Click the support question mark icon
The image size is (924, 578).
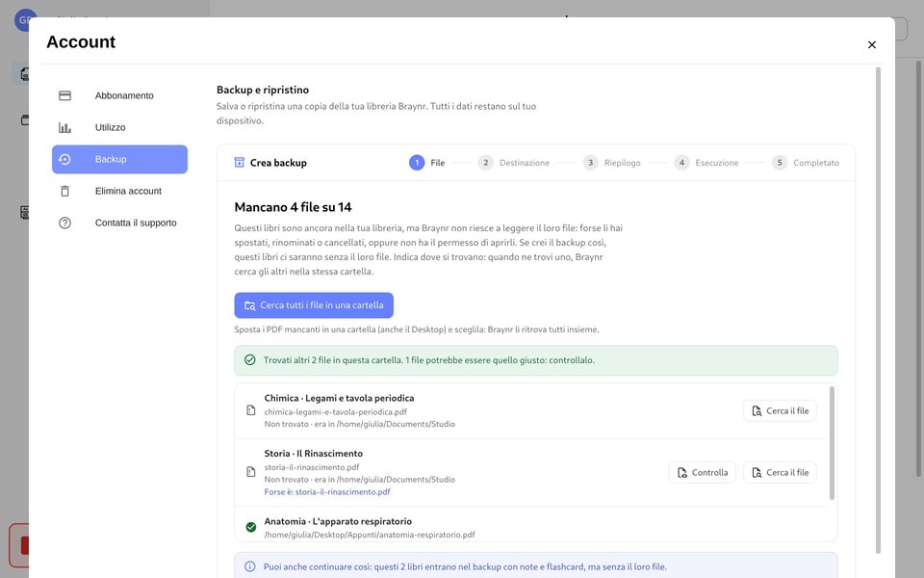tap(64, 223)
